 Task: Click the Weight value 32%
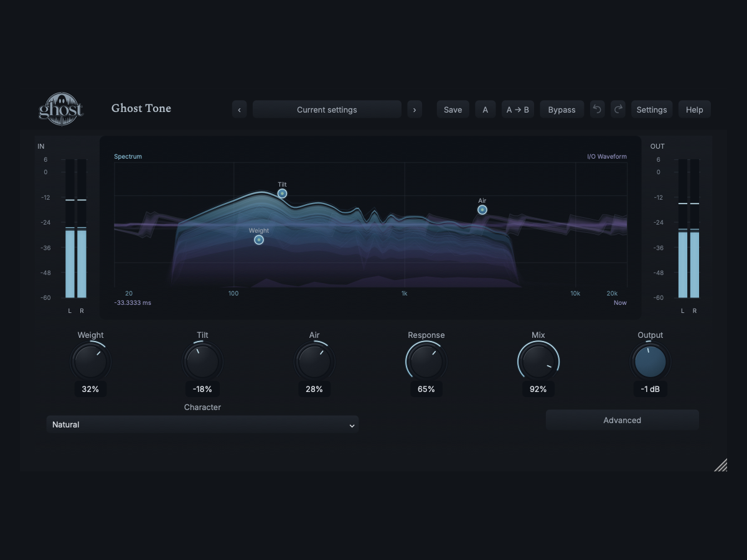90,389
